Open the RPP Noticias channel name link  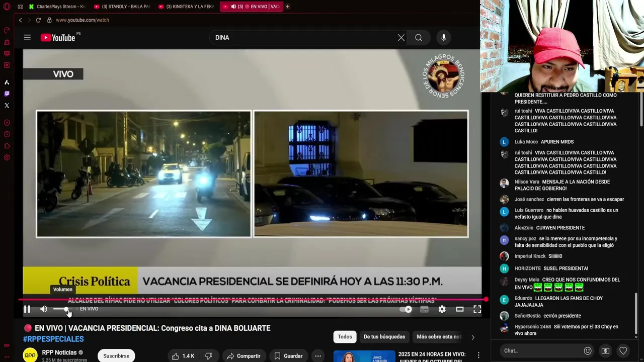pyautogui.click(x=59, y=352)
